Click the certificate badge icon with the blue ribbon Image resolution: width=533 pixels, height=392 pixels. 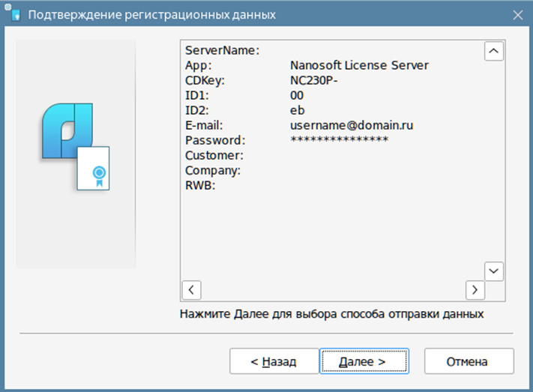point(94,169)
